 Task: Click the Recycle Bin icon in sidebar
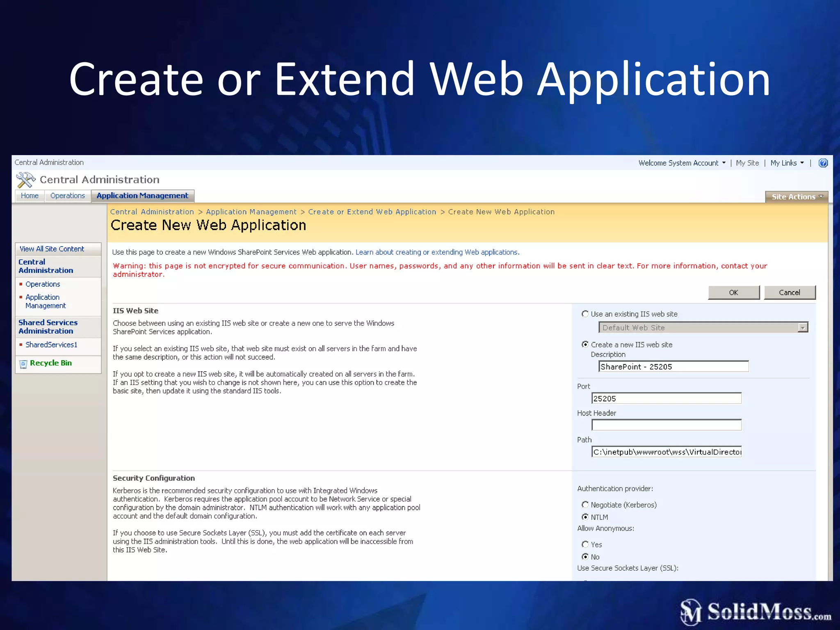(x=23, y=364)
